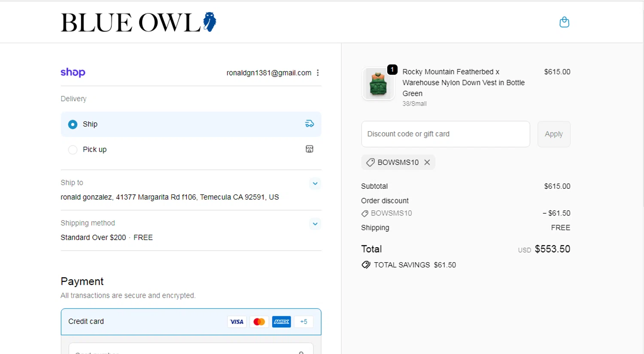644x354 pixels.
Task: Click the Apply discount button
Action: pyautogui.click(x=554, y=134)
